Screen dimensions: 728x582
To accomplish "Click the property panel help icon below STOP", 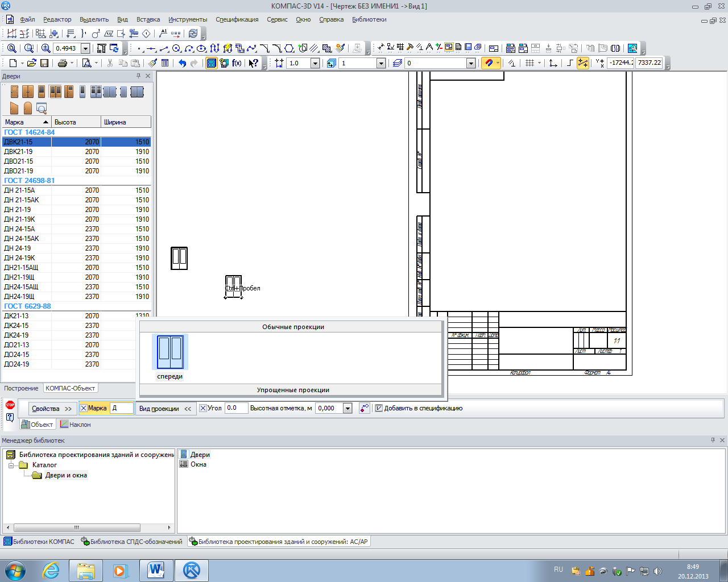I will pyautogui.click(x=10, y=418).
